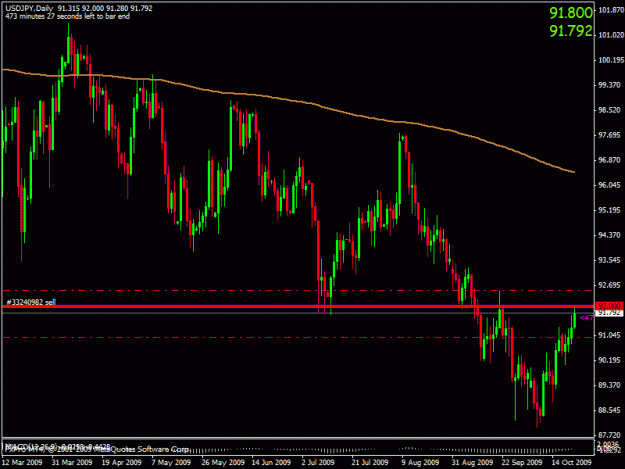The width and height of the screenshot is (625, 469).
Task: Click the 97.695 price axis label
Action: pyautogui.click(x=611, y=135)
